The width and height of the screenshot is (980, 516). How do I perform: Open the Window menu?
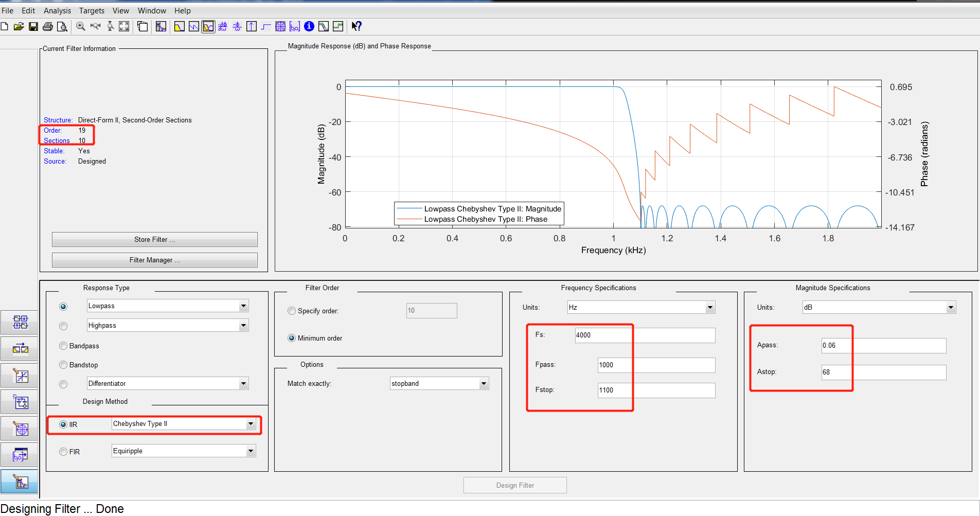[152, 10]
